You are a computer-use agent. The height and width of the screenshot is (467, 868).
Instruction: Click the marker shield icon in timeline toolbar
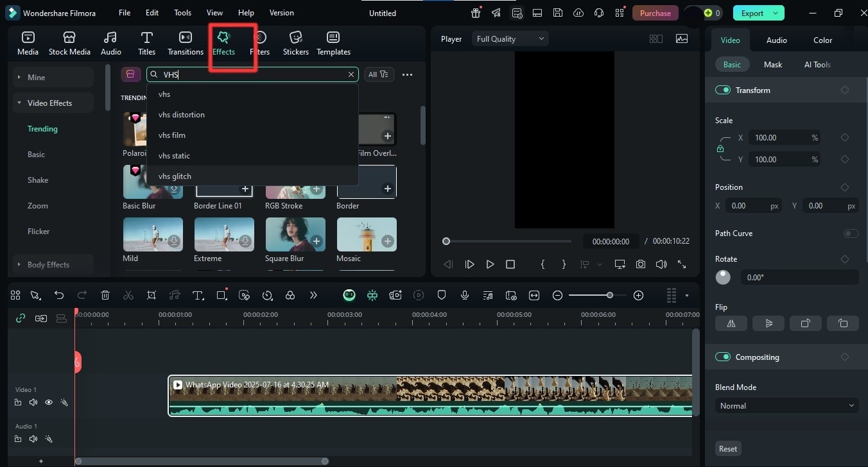coord(442,295)
